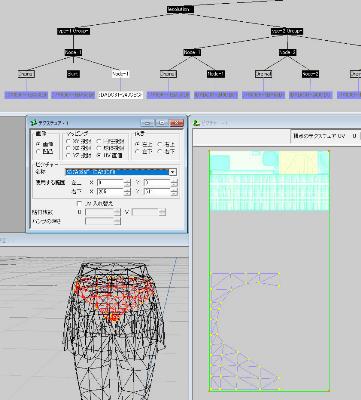Click the upper-left X range input field
Image resolution: width=361 pixels, height=400 pixels.
(110, 183)
